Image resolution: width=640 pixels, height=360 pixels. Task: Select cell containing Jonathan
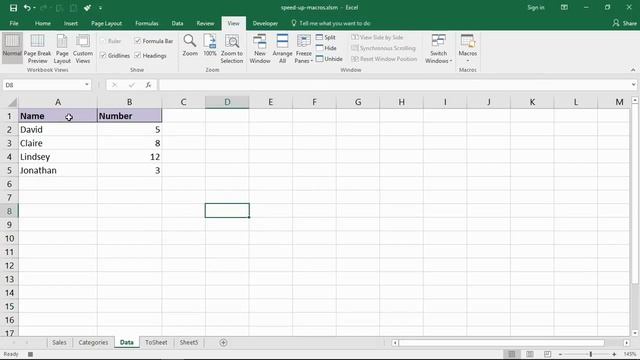[x=58, y=170]
